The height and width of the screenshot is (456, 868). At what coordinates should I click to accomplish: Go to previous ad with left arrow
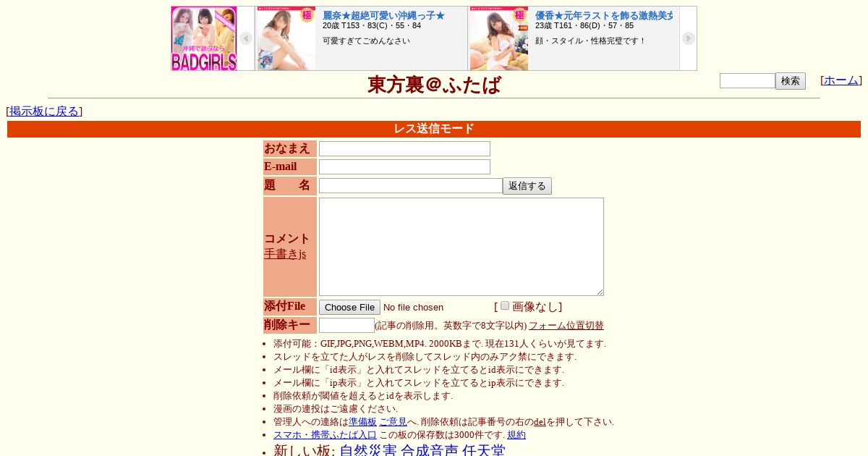(246, 38)
